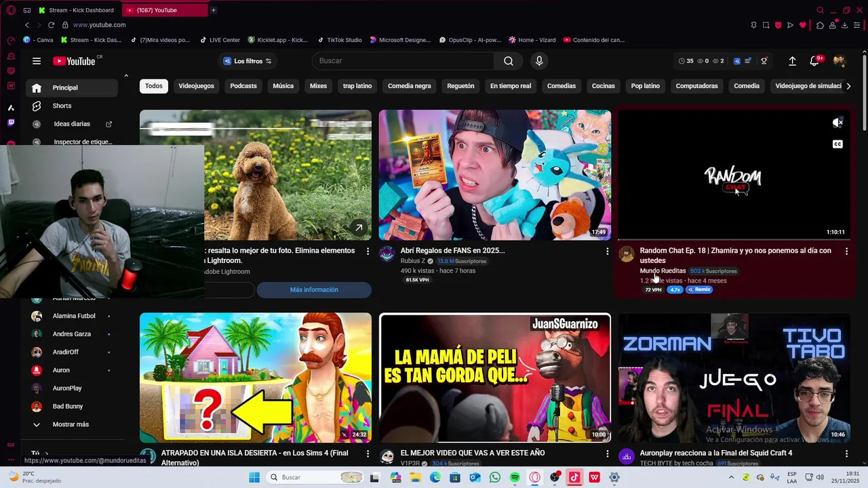
Task: Select the trap latino filter chip
Action: pos(357,86)
